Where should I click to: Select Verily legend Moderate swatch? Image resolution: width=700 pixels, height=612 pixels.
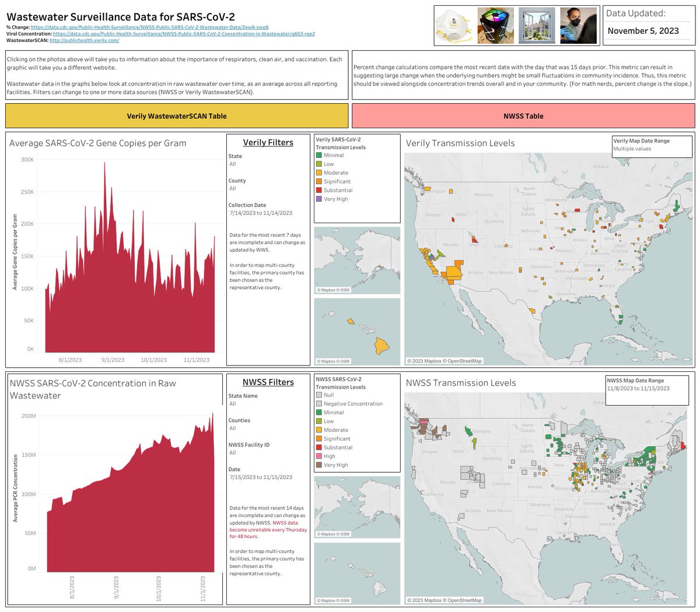[319, 173]
